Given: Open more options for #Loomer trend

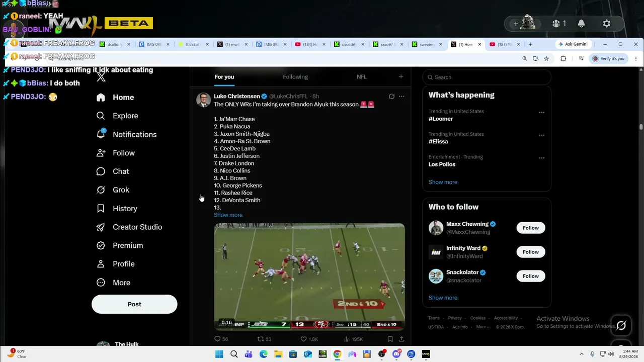Looking at the screenshot, I should point(541,112).
